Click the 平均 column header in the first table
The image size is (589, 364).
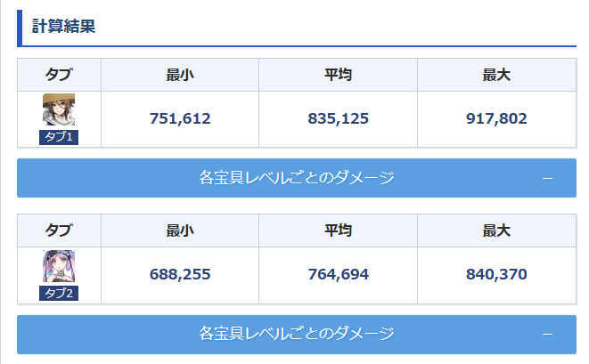pyautogui.click(x=338, y=75)
